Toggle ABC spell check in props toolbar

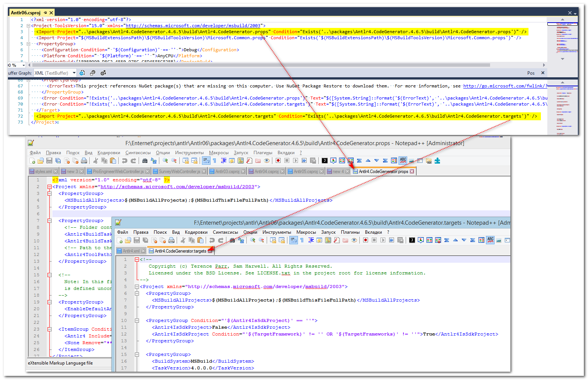pyautogui.click(x=403, y=161)
